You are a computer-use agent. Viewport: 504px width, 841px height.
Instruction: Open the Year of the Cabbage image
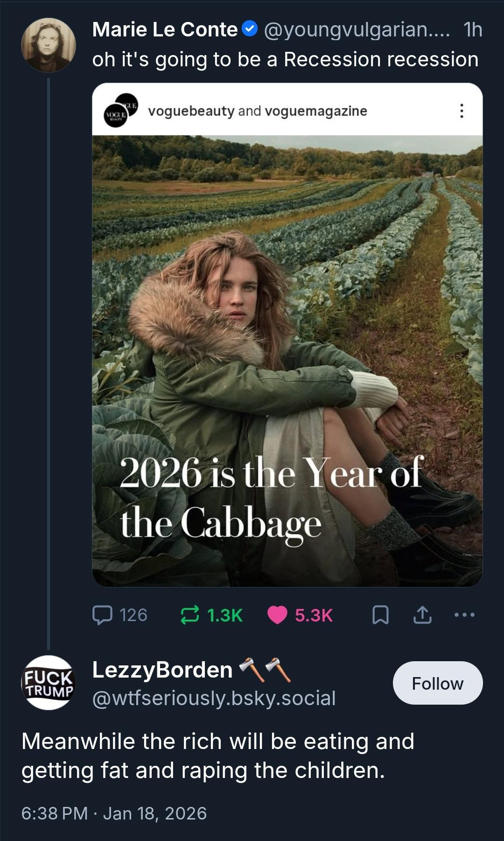coord(287,360)
